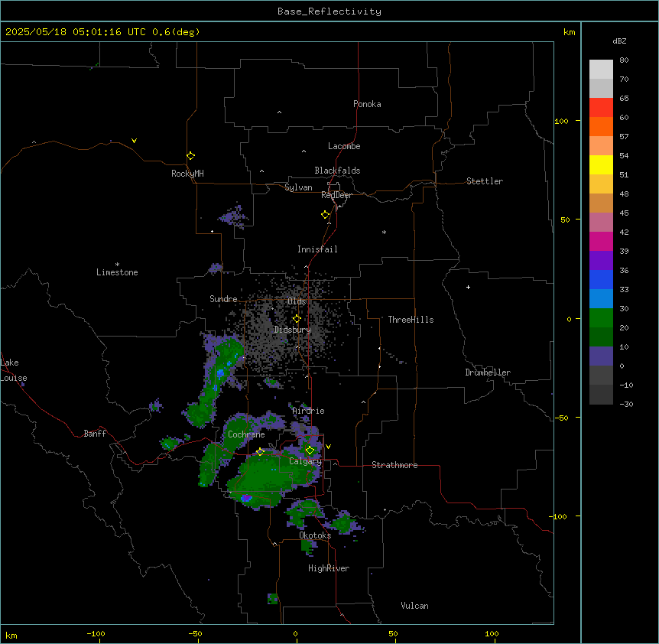Click the Okotoks label
Image resolution: width=659 pixels, height=644 pixels.
(315, 535)
